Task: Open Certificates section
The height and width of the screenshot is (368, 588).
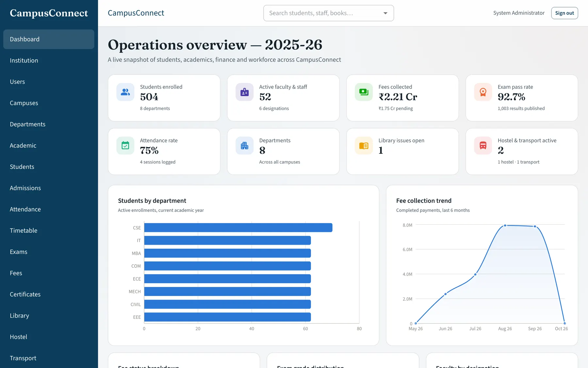Action: 49,294
